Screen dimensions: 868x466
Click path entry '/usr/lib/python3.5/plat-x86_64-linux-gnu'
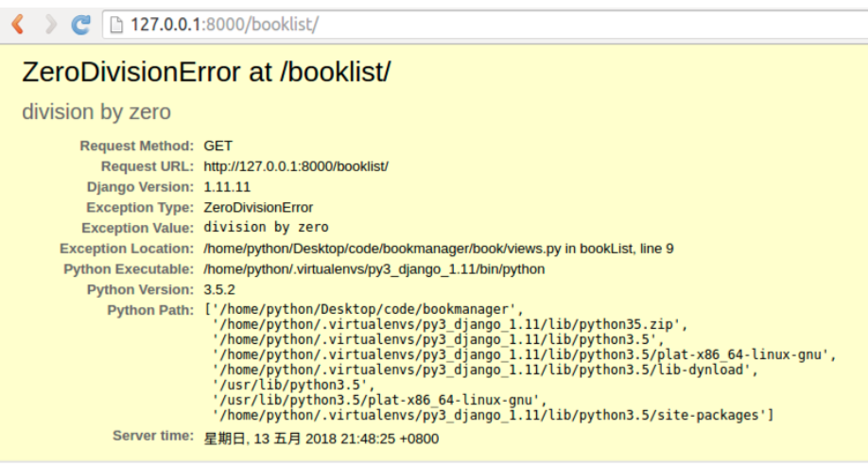click(380, 400)
